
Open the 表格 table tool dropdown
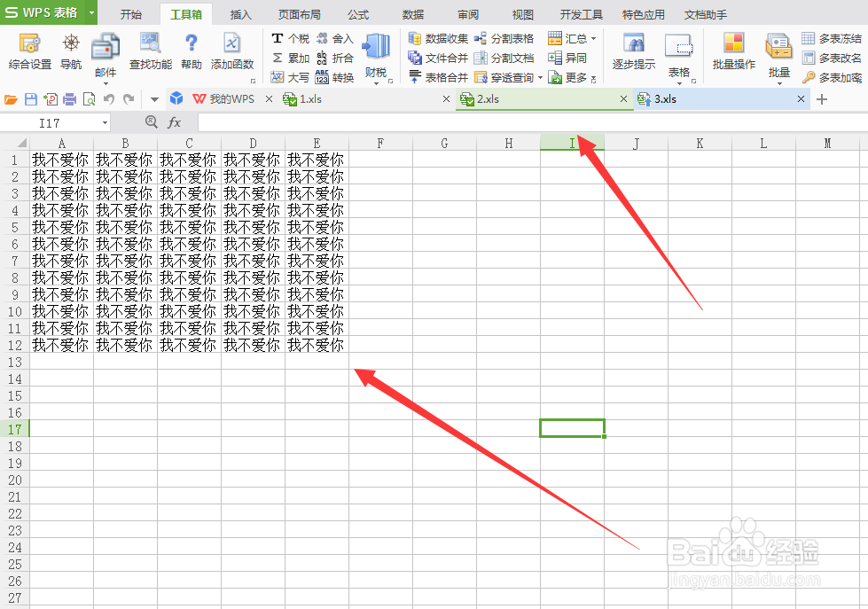679,83
